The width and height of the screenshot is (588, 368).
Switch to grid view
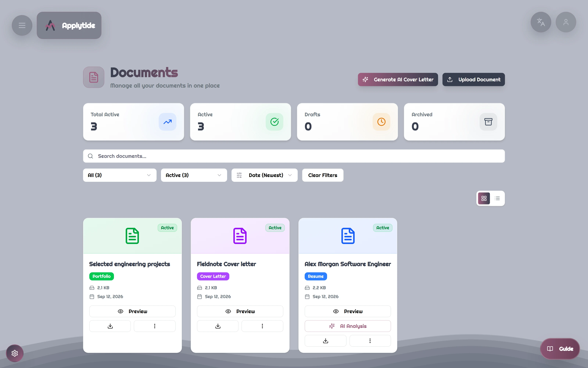[x=484, y=198]
